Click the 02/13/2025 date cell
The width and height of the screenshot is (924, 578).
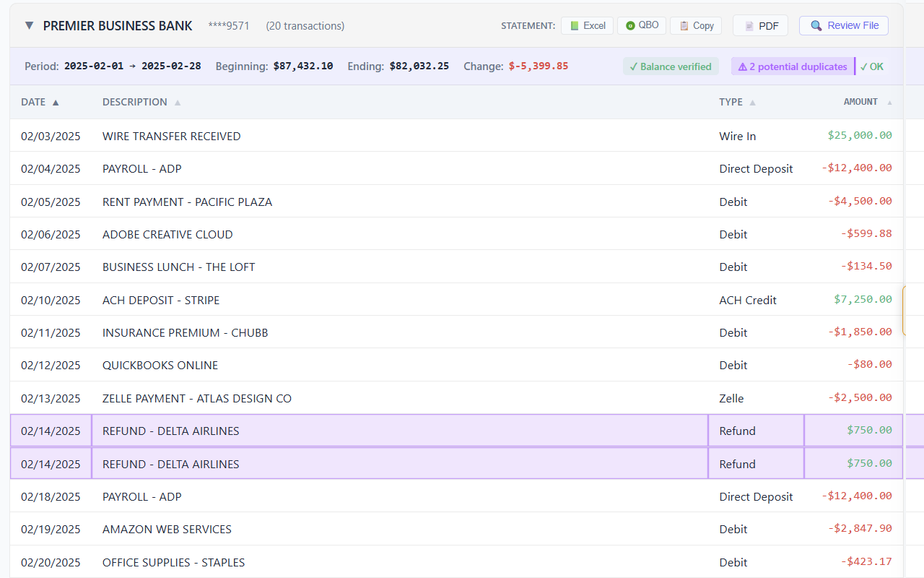pos(51,398)
